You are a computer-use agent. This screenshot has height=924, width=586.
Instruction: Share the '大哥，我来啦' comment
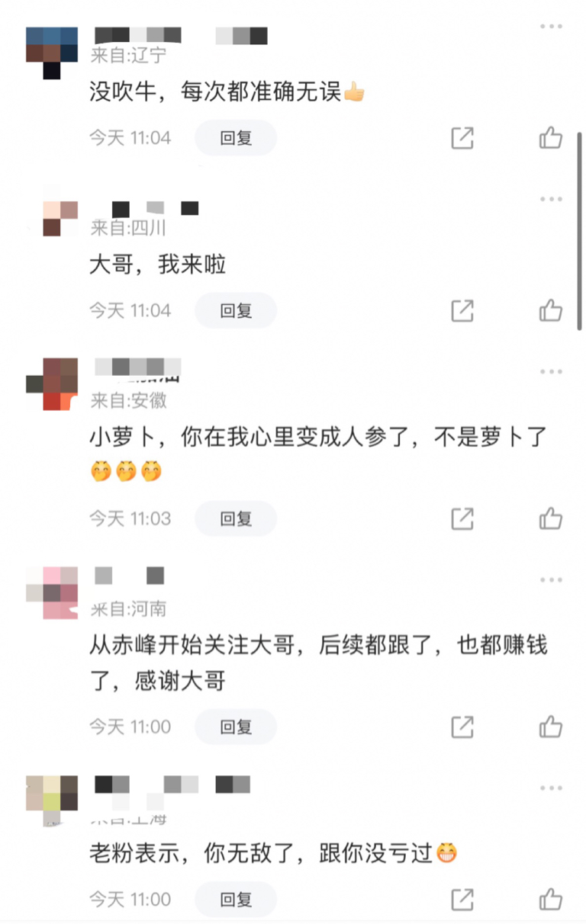[462, 310]
